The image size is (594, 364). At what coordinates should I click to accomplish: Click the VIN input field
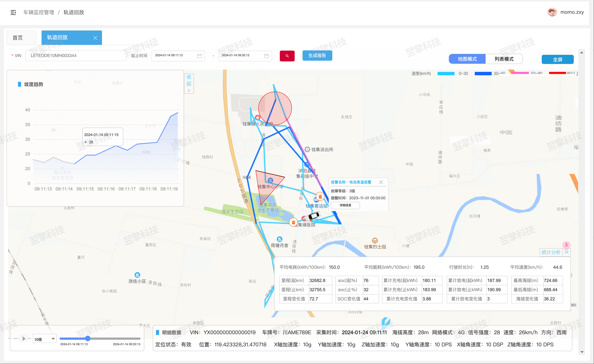point(76,56)
